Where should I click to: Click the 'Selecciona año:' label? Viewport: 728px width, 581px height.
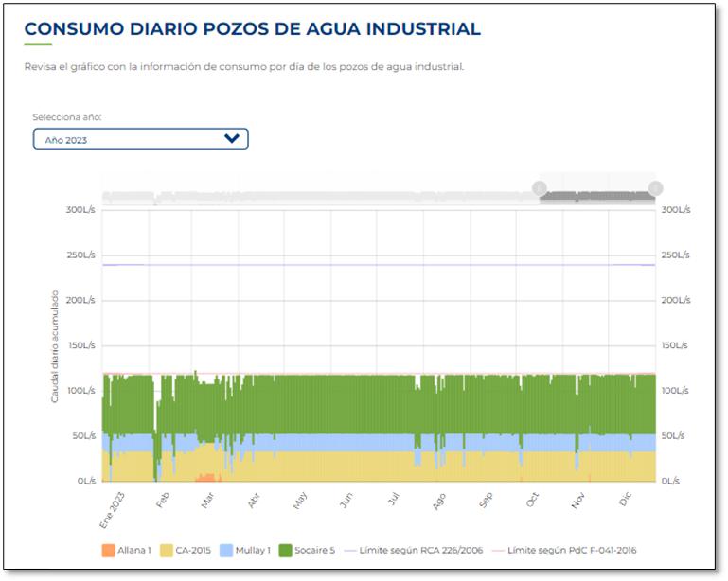tap(67, 117)
